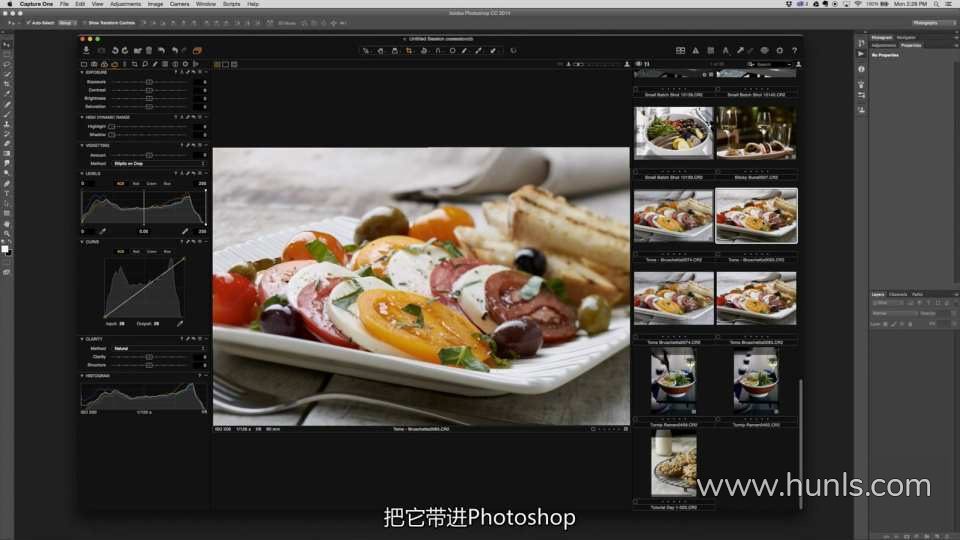Image resolution: width=960 pixels, height=540 pixels.
Task: Toggle Show Transform Controls checkbox
Action: pyautogui.click(x=84, y=23)
